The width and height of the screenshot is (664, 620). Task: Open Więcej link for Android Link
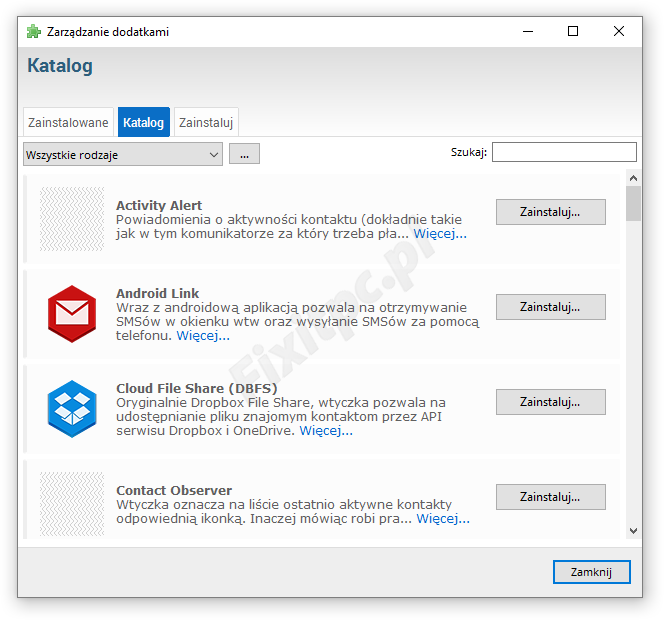tap(203, 336)
